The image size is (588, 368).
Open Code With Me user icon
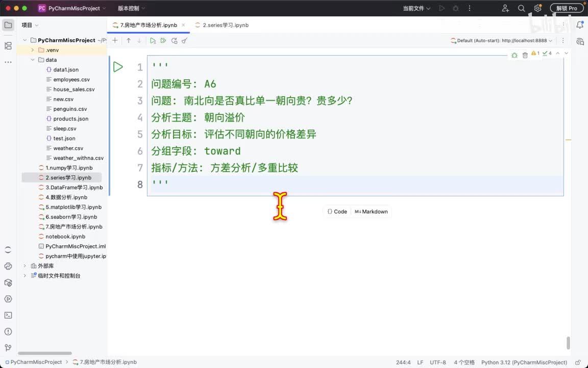pyautogui.click(x=505, y=8)
